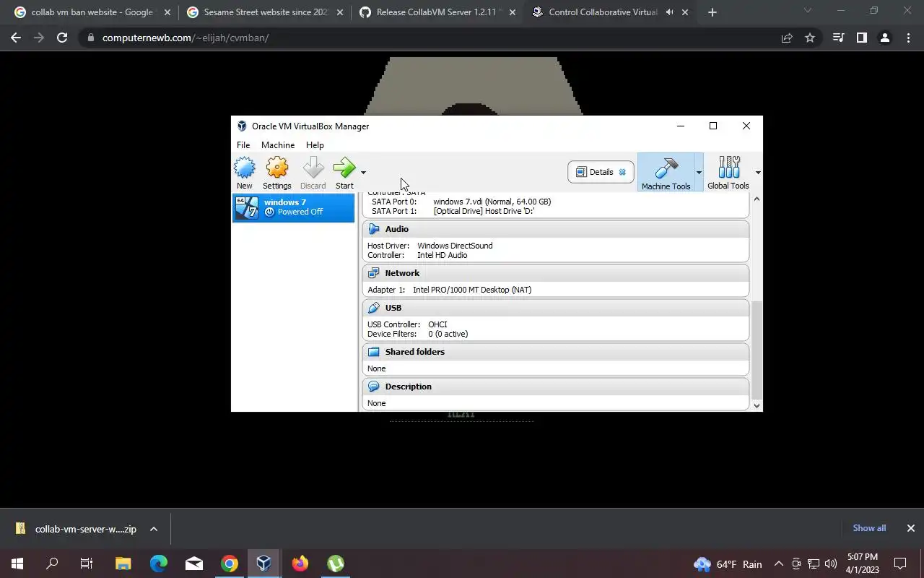Open VirtualBox from the taskbar
924x578 pixels.
click(264, 564)
